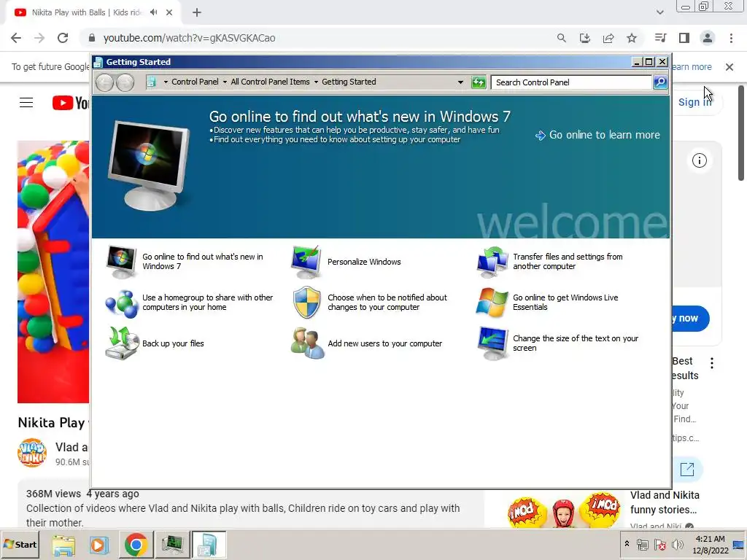Open Vlad and Nikita funny stories thumbnail
This screenshot has width=747, height=560.
click(x=564, y=510)
